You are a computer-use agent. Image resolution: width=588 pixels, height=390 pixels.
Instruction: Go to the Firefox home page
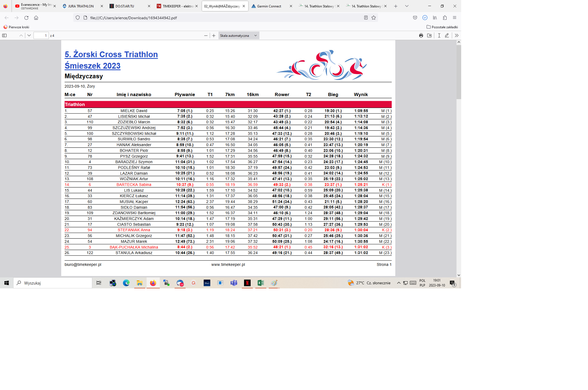(36, 18)
